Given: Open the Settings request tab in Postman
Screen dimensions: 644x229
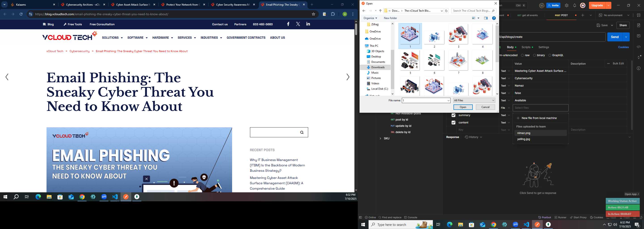Looking at the screenshot, I should (x=544, y=47).
